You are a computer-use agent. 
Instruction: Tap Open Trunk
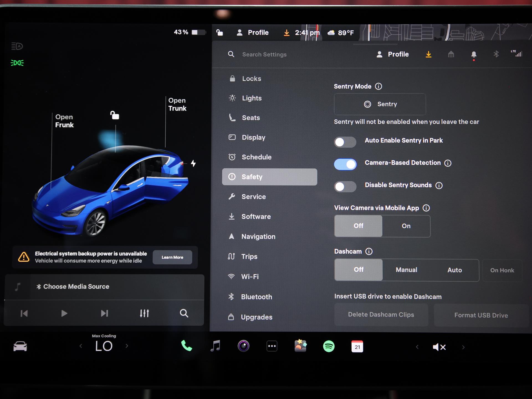point(177,104)
